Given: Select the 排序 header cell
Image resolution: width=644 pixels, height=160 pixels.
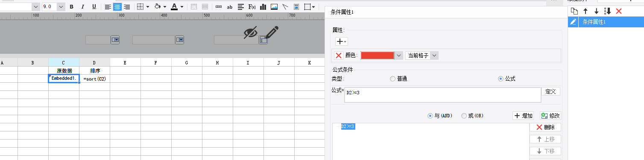Looking at the screenshot, I should (94, 70).
